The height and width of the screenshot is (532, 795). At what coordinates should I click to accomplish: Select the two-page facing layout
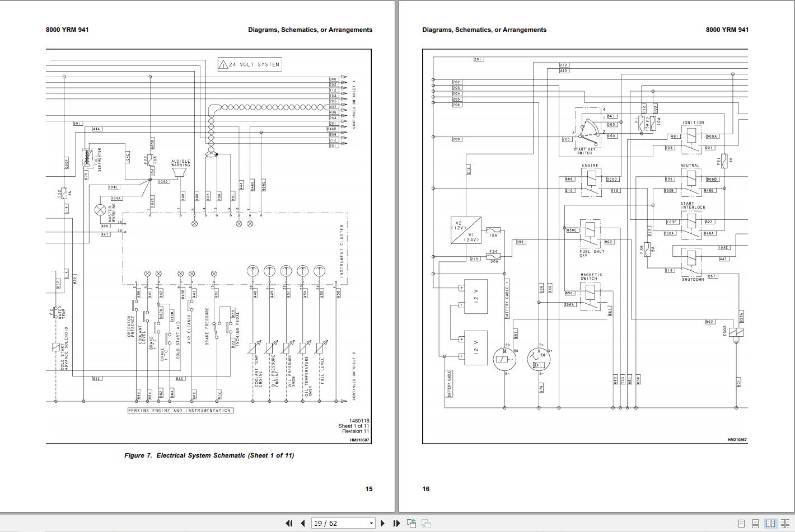[770, 524]
